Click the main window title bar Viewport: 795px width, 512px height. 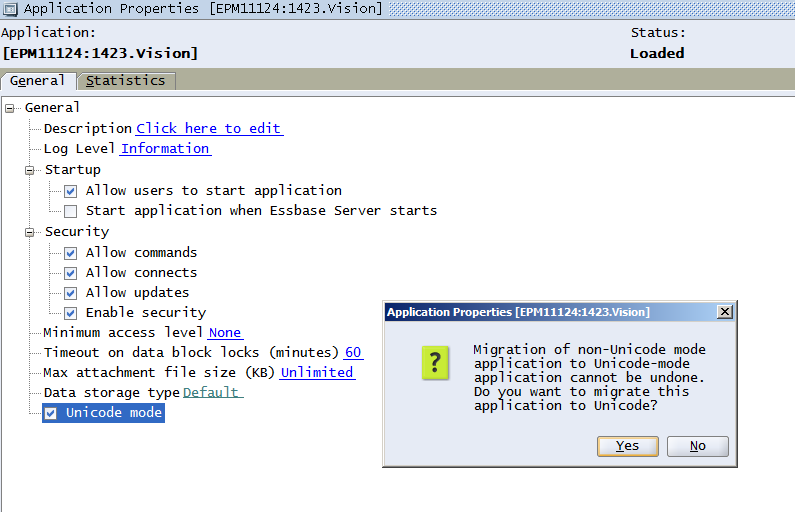click(398, 9)
